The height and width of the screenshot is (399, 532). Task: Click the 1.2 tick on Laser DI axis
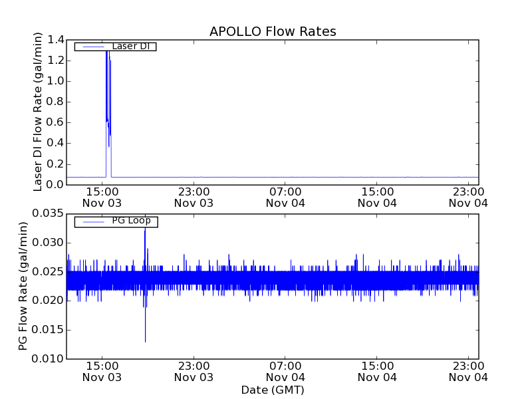pyautogui.click(x=55, y=61)
